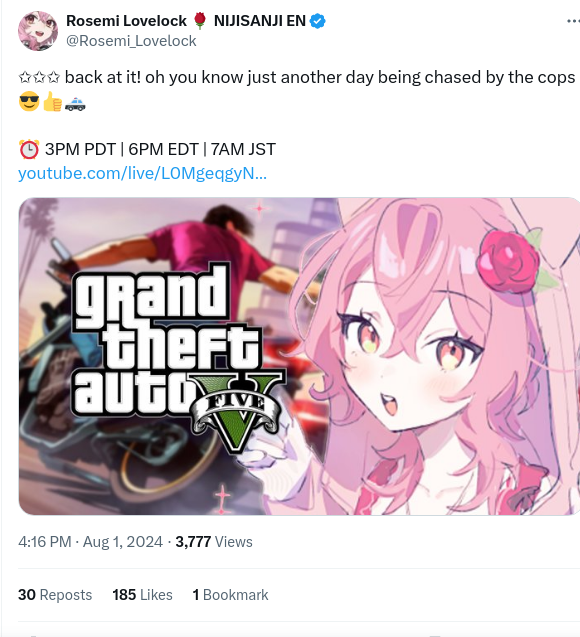This screenshot has width=580, height=637.
Task: Click the Rosemi Lovelock display name
Action: tap(126, 21)
